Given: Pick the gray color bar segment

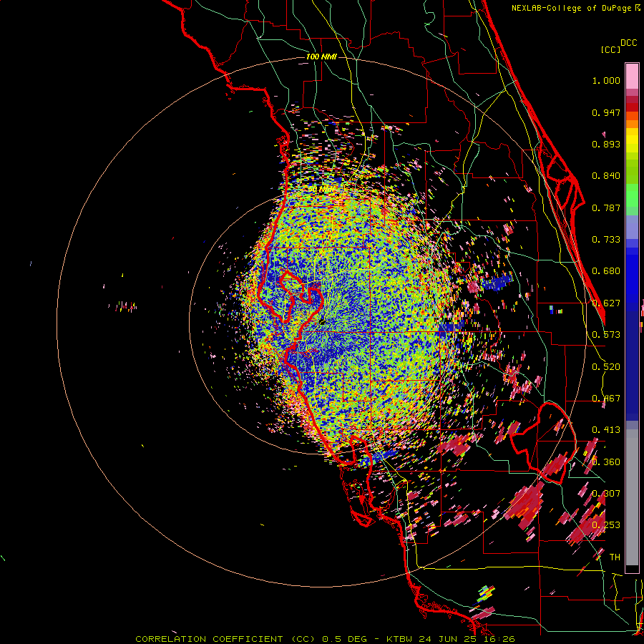Looking at the screenshot, I should tap(632, 497).
